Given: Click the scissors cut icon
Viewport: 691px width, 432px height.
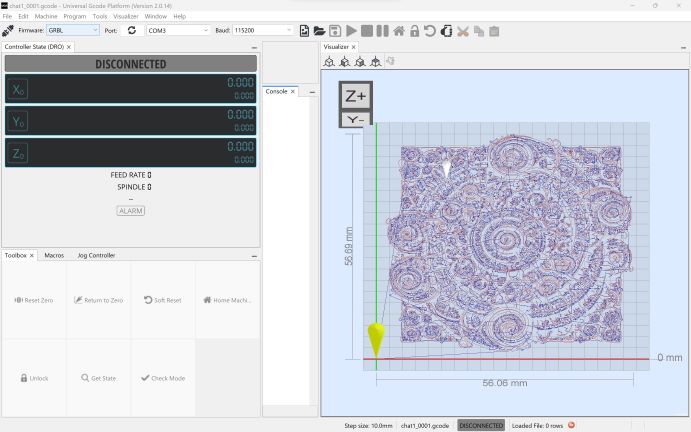Looking at the screenshot, I should point(463,31).
